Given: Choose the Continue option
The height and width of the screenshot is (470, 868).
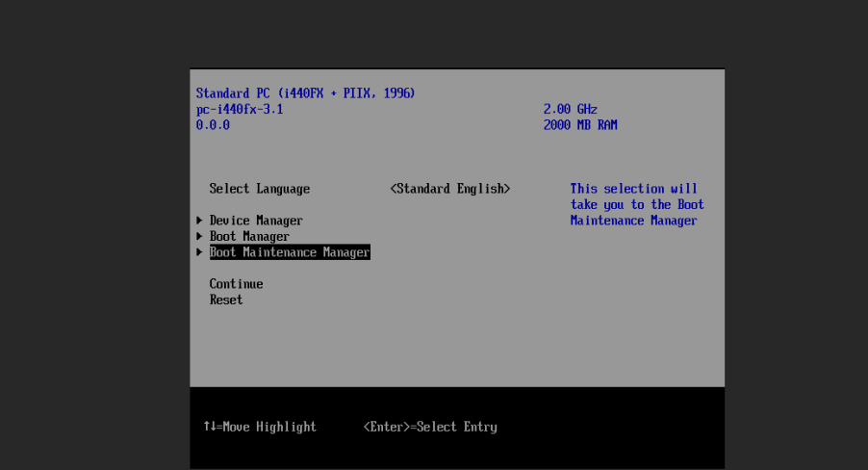Looking at the screenshot, I should [x=236, y=284].
